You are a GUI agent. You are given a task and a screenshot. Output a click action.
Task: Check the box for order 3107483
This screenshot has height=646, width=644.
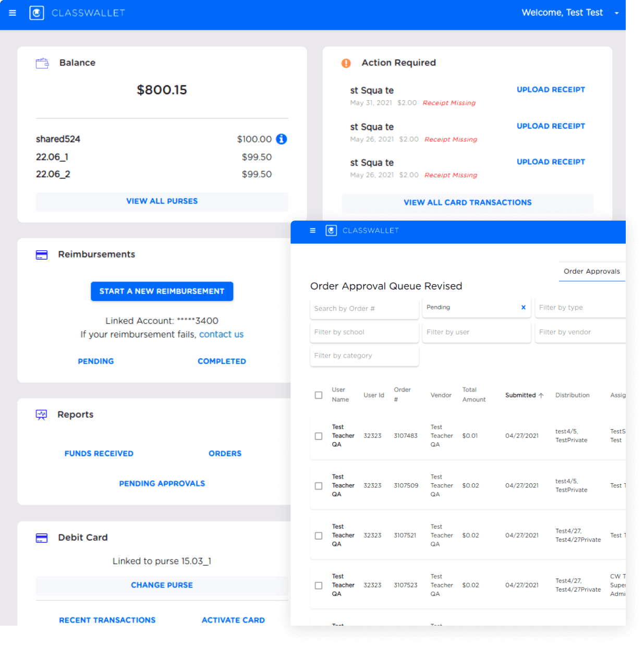319,436
